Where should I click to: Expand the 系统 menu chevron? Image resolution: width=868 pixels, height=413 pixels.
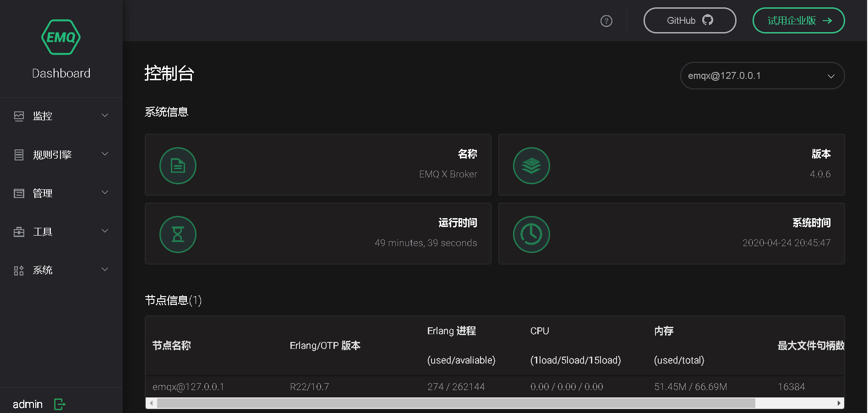coord(105,270)
